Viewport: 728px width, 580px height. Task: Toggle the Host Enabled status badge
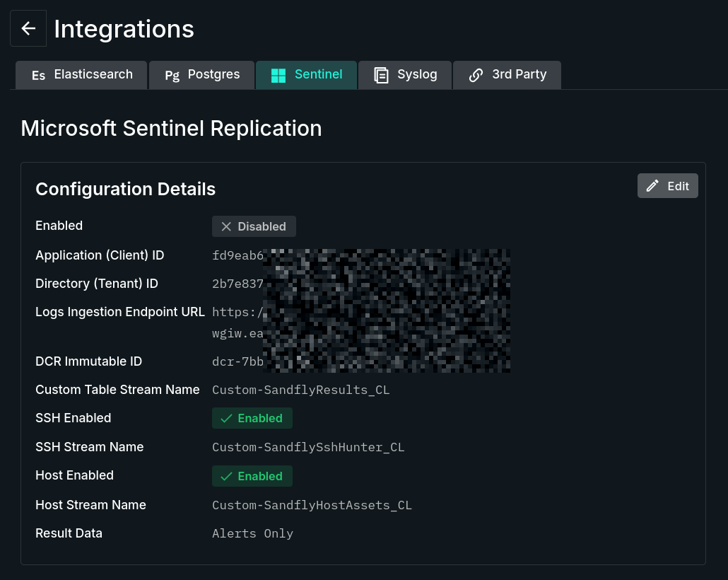tap(252, 476)
